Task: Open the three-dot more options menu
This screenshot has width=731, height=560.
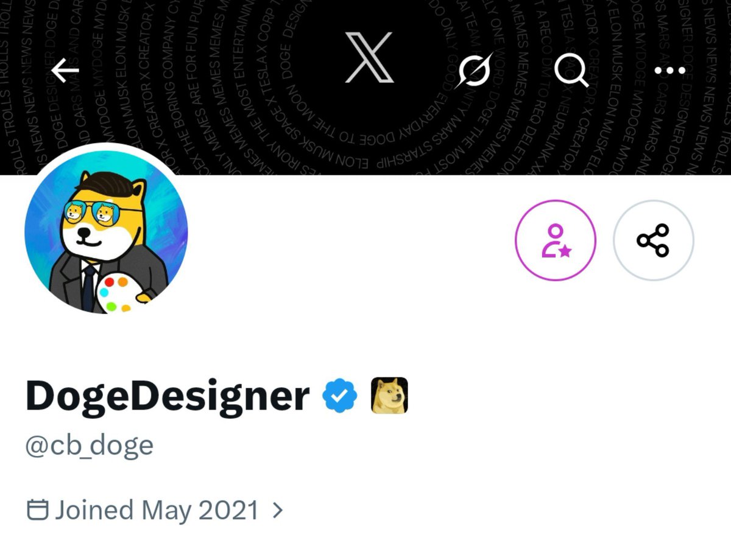Action: [669, 71]
